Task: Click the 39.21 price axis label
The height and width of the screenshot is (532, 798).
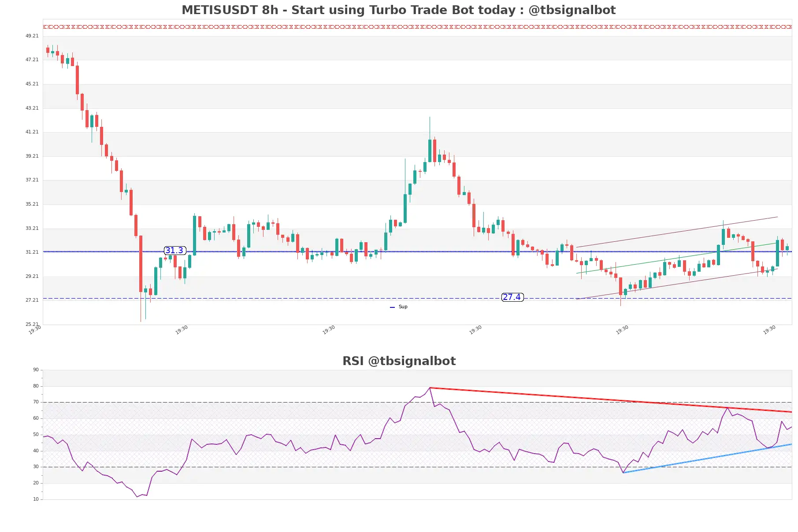Action: 32,156
